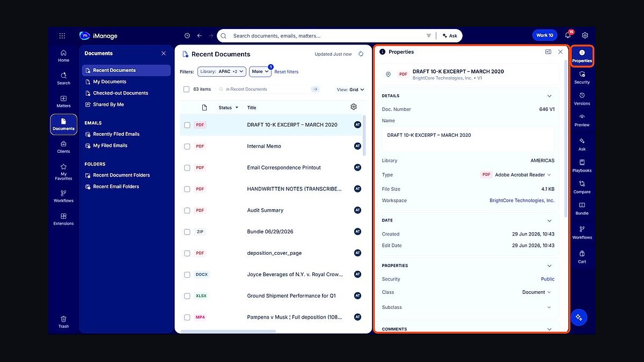
Task: Open Search in left sidebar
Action: click(x=63, y=79)
